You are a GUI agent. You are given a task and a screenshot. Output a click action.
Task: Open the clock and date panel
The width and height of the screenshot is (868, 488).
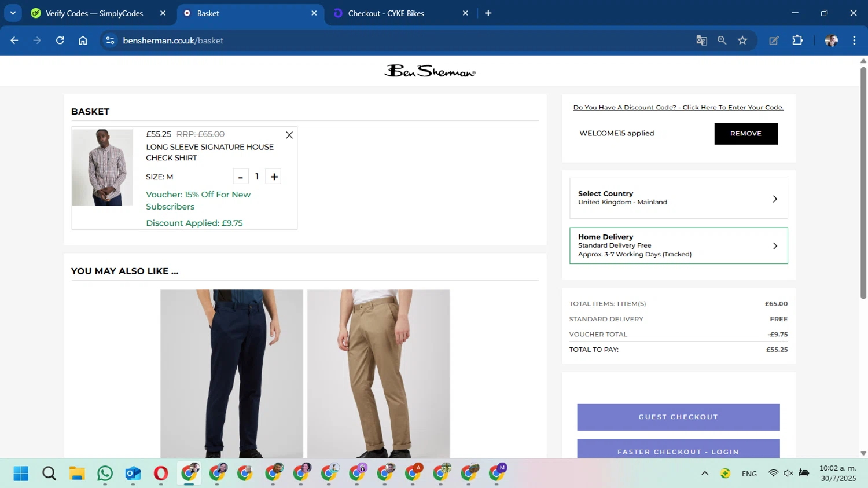pyautogui.click(x=838, y=474)
